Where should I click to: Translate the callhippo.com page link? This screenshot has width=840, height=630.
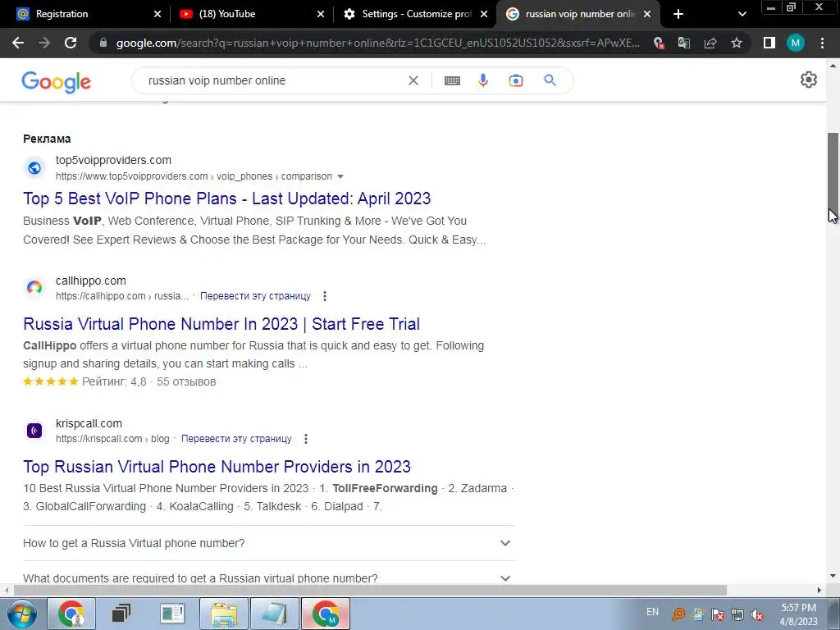coord(255,295)
